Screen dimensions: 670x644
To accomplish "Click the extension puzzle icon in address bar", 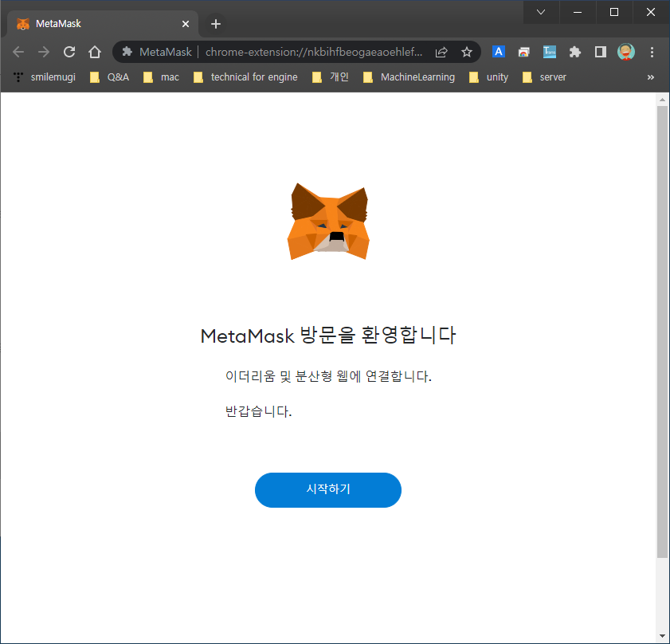I will click(127, 52).
